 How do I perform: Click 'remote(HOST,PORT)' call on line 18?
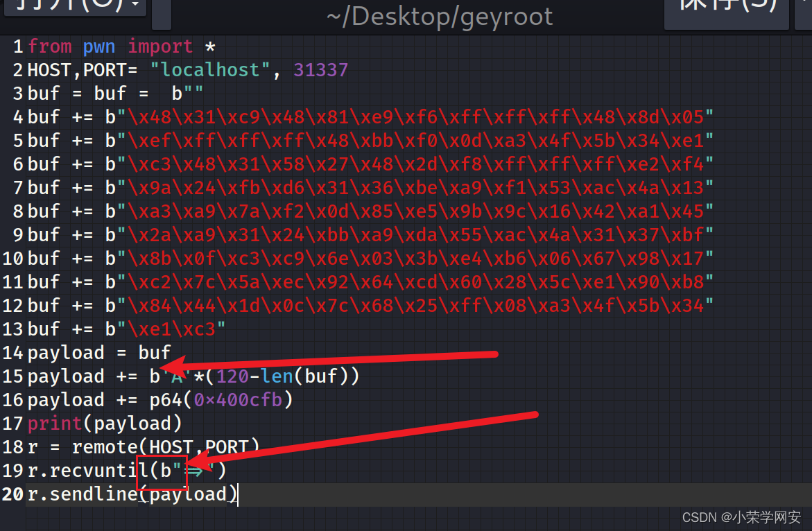[x=166, y=447]
